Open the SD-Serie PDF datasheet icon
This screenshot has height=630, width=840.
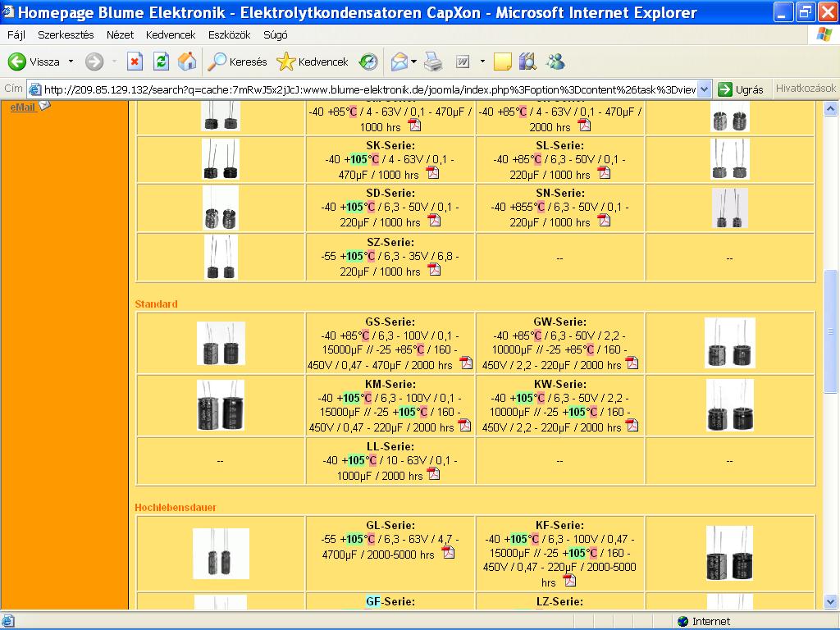pyautogui.click(x=434, y=221)
